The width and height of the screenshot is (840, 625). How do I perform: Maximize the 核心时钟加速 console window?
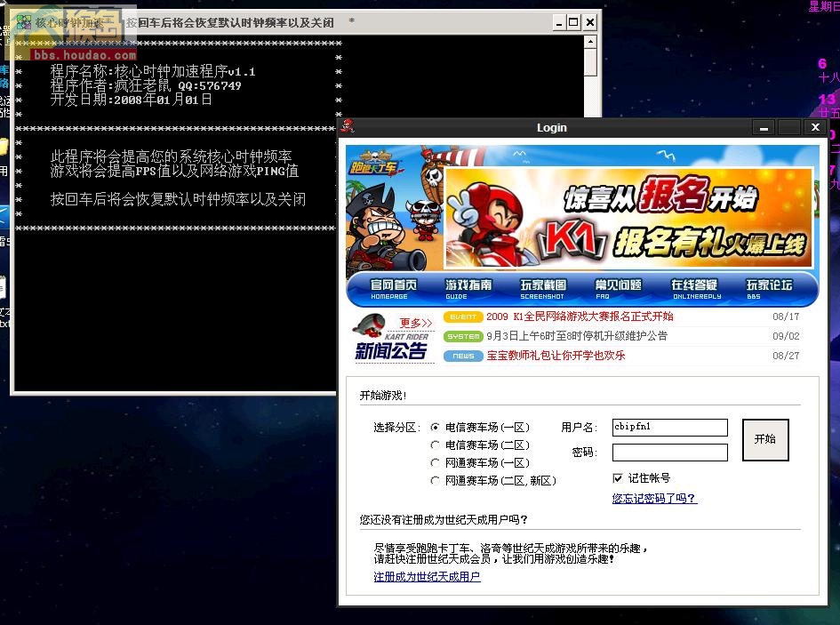tap(573, 22)
